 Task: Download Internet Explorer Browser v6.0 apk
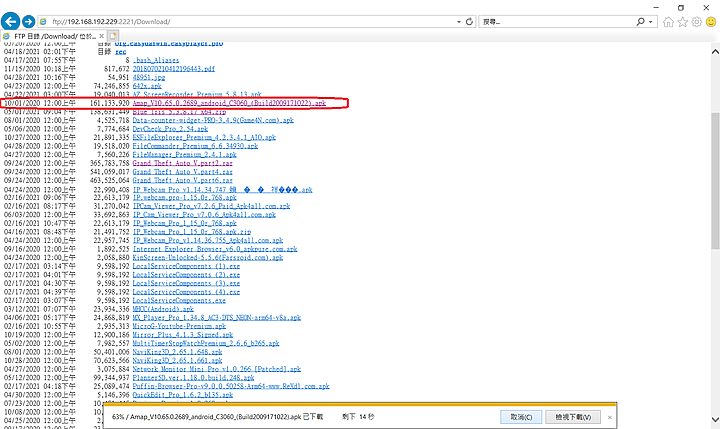pos(215,249)
